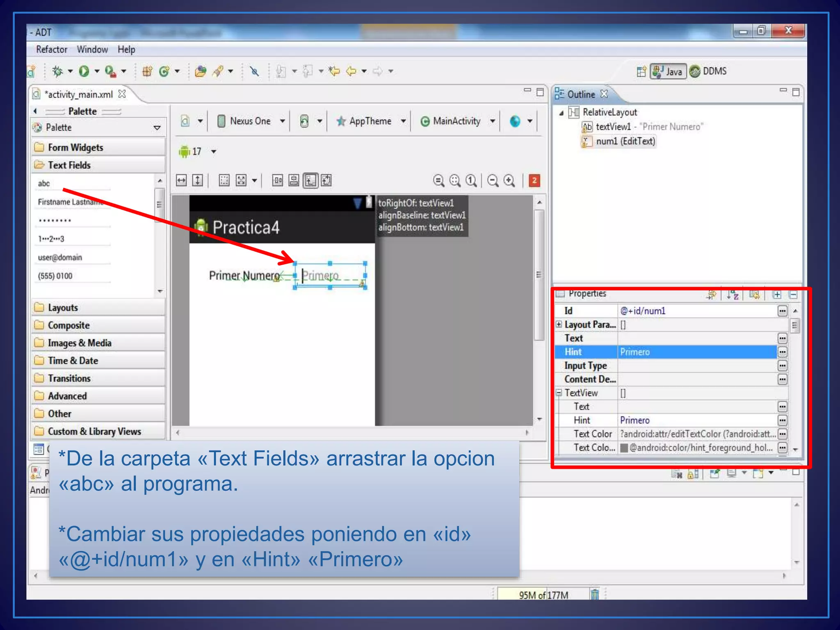Open the Time & Date palette folder
The width and height of the screenshot is (840, 630).
[x=98, y=361]
